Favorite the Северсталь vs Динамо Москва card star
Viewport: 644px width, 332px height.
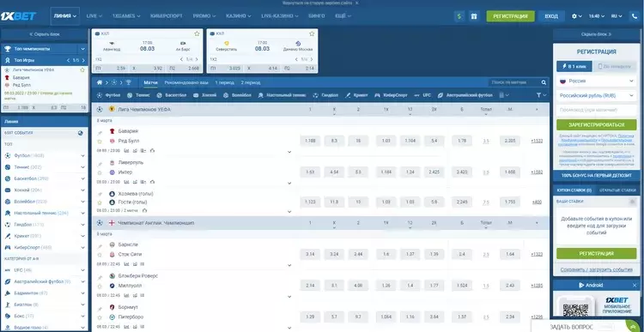click(x=312, y=33)
